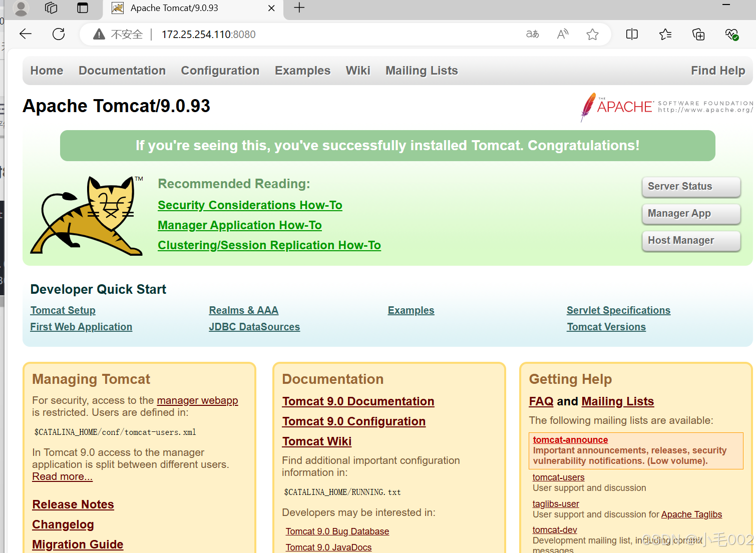Open split screen icon
This screenshot has height=553, width=756.
pos(632,34)
